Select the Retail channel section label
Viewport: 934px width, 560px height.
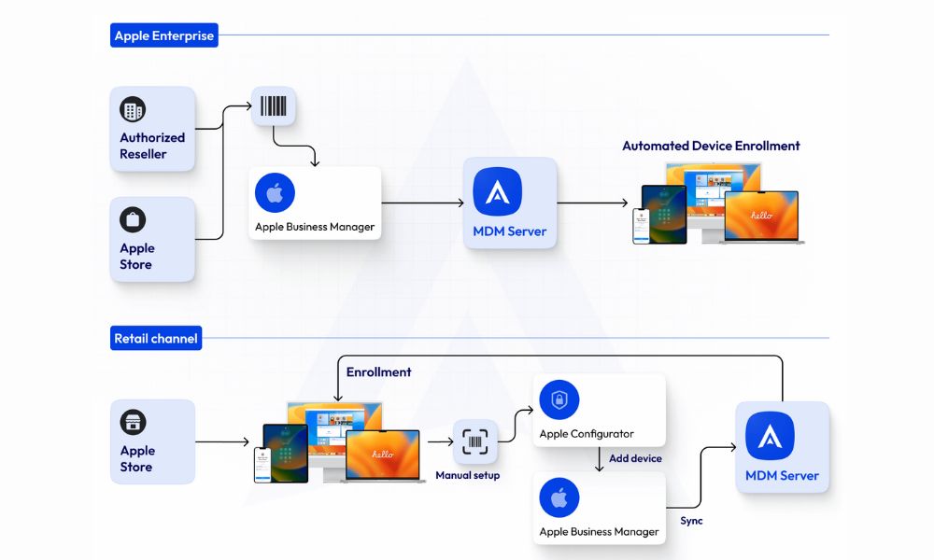pos(156,338)
